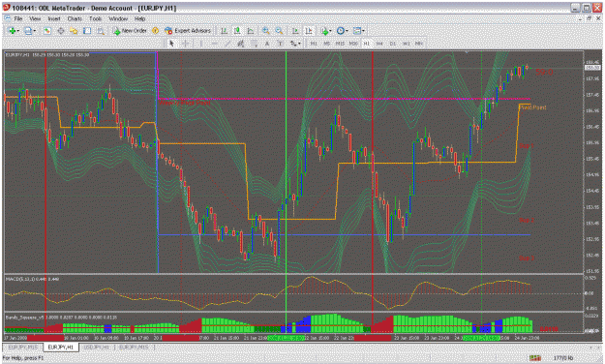Select the Cursor arrow tool
This screenshot has width=605, height=364.
(171, 44)
